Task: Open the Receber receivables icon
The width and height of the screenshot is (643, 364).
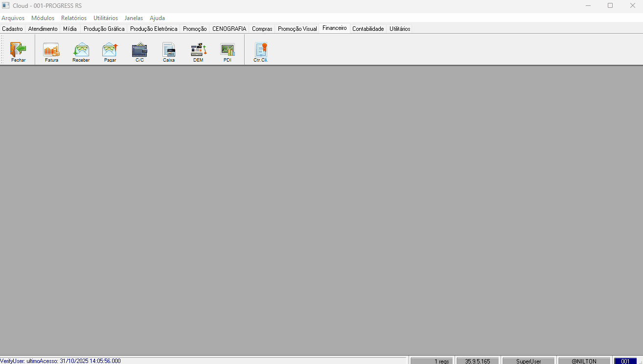Action: 81,50
